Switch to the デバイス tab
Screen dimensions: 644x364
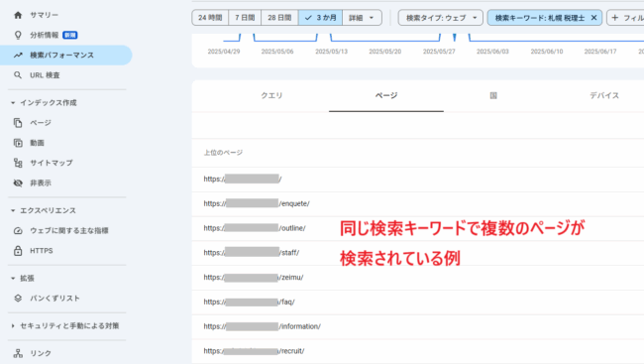(x=604, y=96)
